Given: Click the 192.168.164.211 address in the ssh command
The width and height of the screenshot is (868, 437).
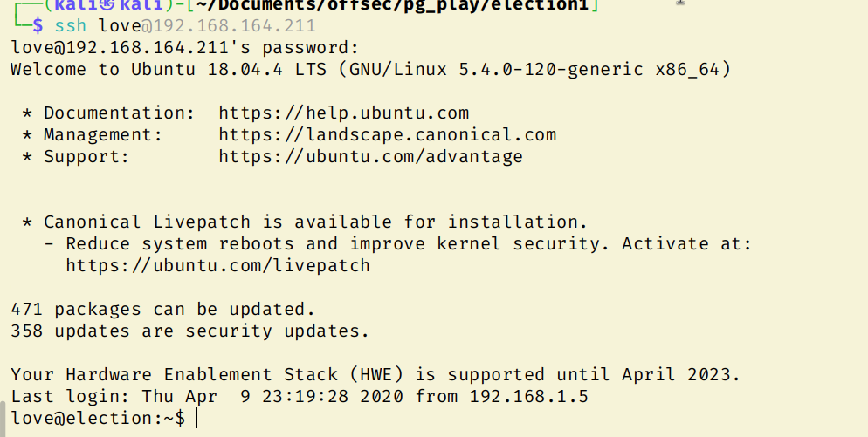Looking at the screenshot, I should point(234,26).
